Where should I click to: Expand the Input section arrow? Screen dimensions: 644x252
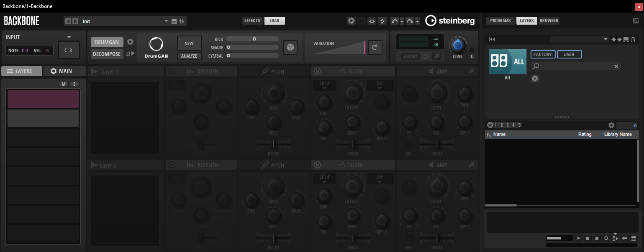(69, 37)
